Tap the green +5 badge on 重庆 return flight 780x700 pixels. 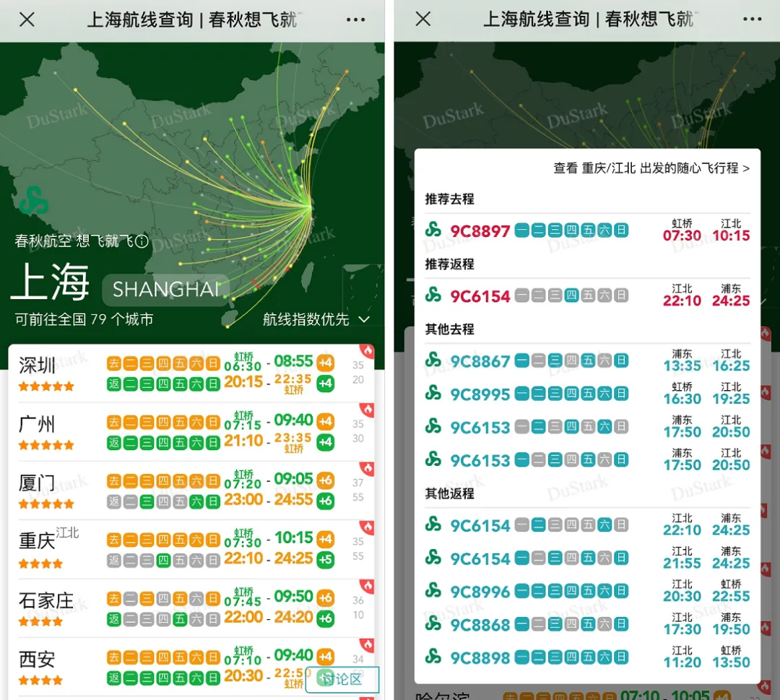coord(325,560)
